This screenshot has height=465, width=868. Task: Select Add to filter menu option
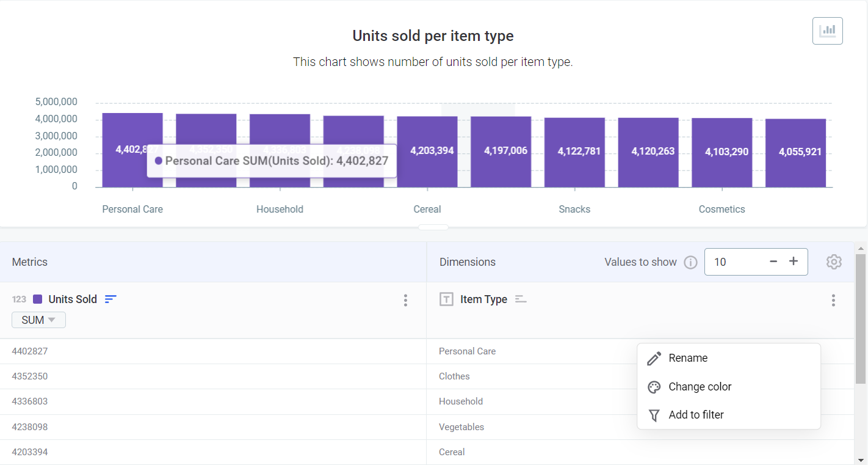point(696,415)
